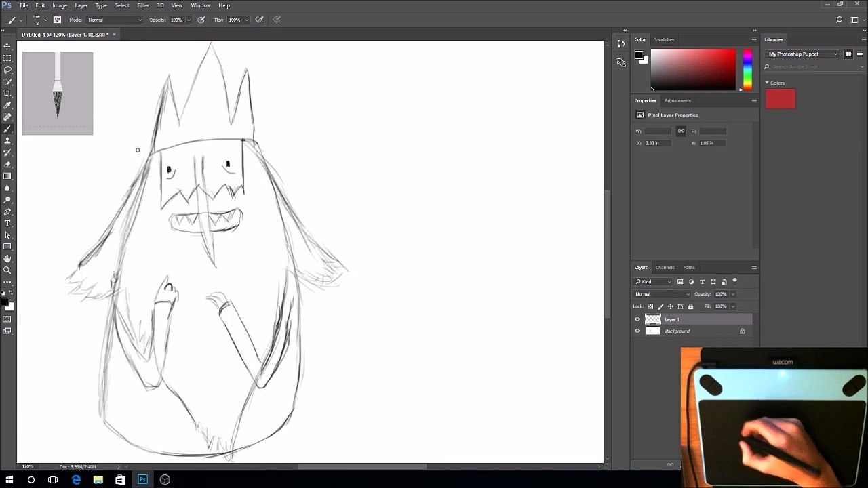868x488 pixels.
Task: Hide Layer 1 using its eye icon
Action: [x=637, y=319]
